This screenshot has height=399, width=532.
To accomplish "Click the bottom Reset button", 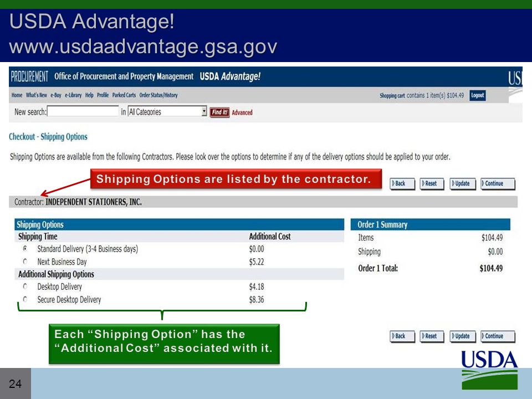I will [x=432, y=336].
